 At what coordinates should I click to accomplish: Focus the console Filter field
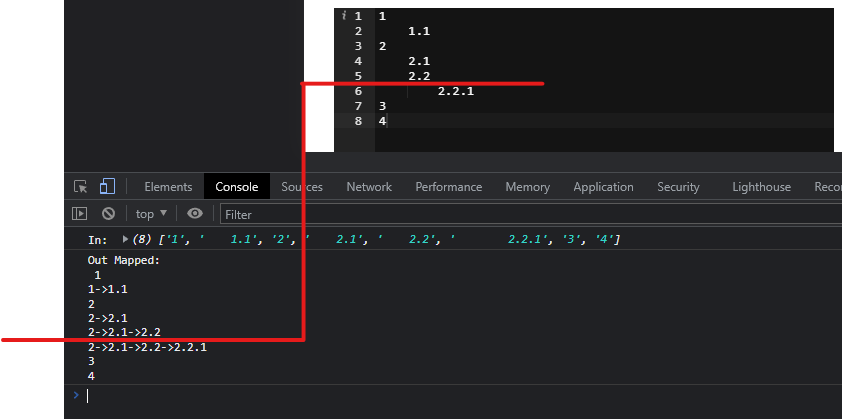coord(531,214)
